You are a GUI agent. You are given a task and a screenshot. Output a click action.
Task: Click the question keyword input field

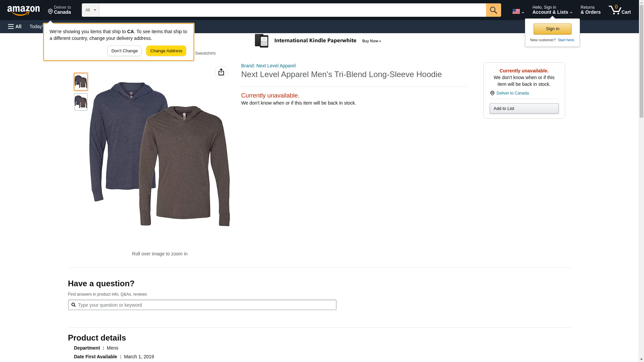pyautogui.click(x=202, y=305)
